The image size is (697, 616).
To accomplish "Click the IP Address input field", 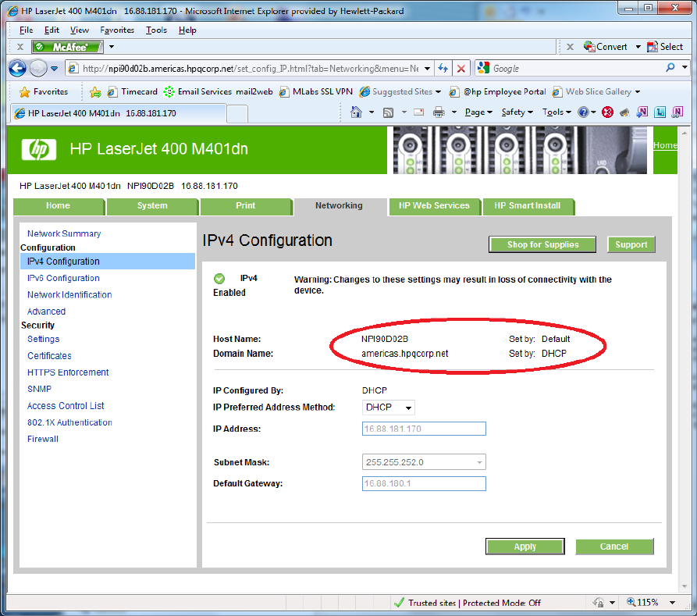I will [424, 429].
